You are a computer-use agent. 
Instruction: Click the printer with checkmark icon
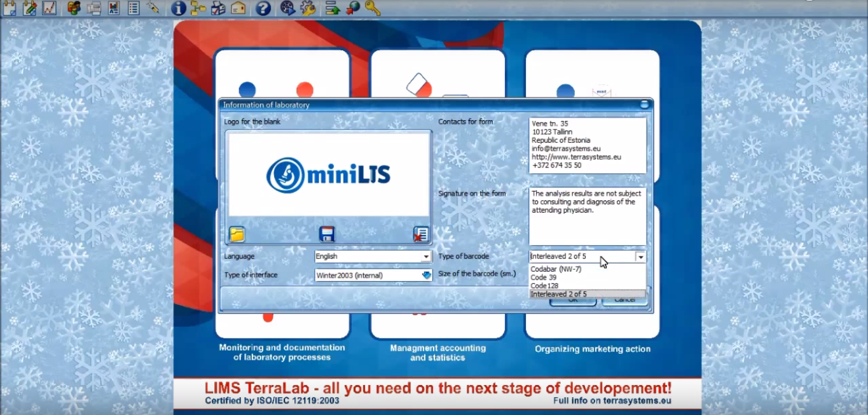(218, 8)
